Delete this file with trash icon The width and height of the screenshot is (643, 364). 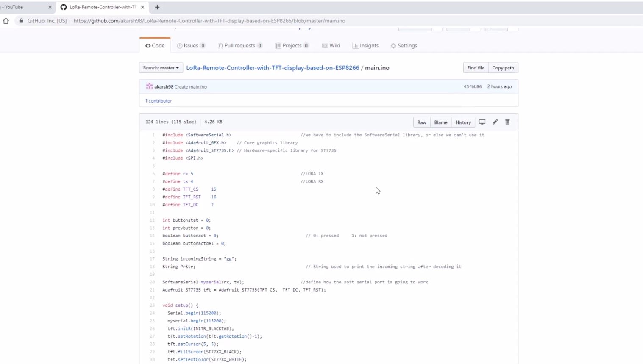pyautogui.click(x=507, y=122)
